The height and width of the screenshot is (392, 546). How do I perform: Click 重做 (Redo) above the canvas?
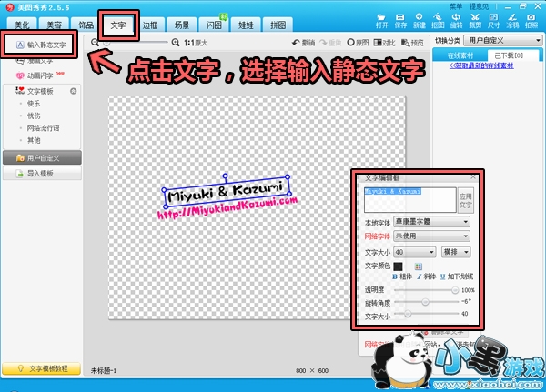tap(330, 43)
